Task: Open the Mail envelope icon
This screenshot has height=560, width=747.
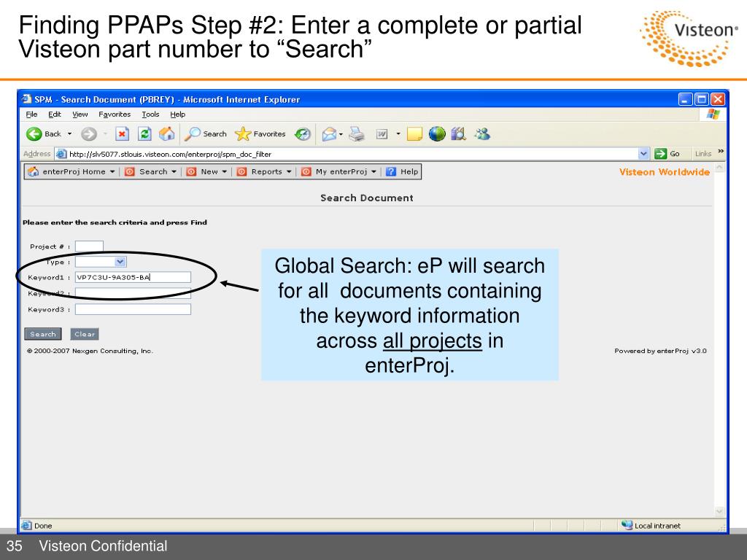Action: tap(329, 134)
